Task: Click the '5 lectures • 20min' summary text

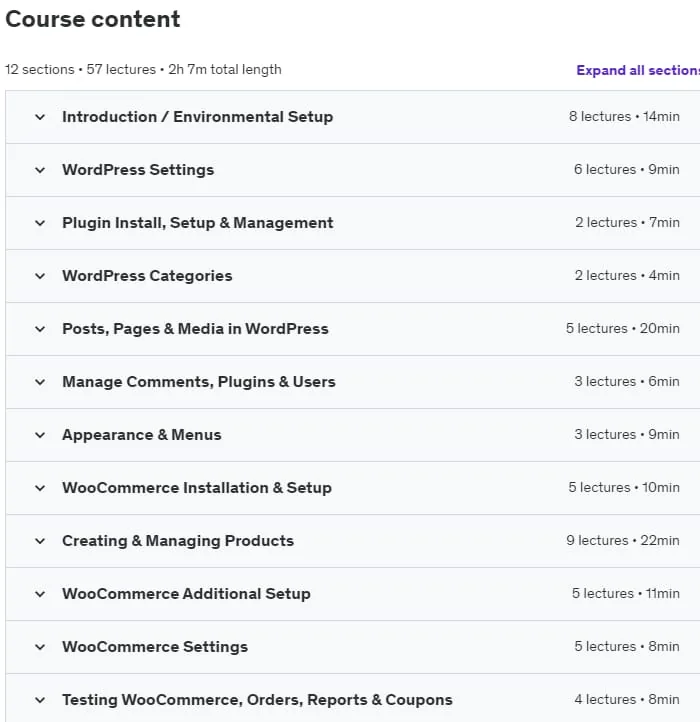Action: 623,328
